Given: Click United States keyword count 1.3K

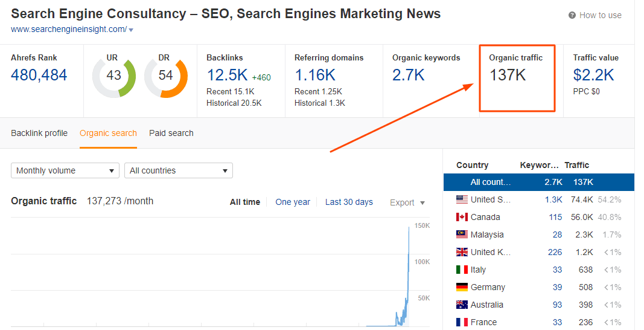Looking at the screenshot, I should (553, 199).
